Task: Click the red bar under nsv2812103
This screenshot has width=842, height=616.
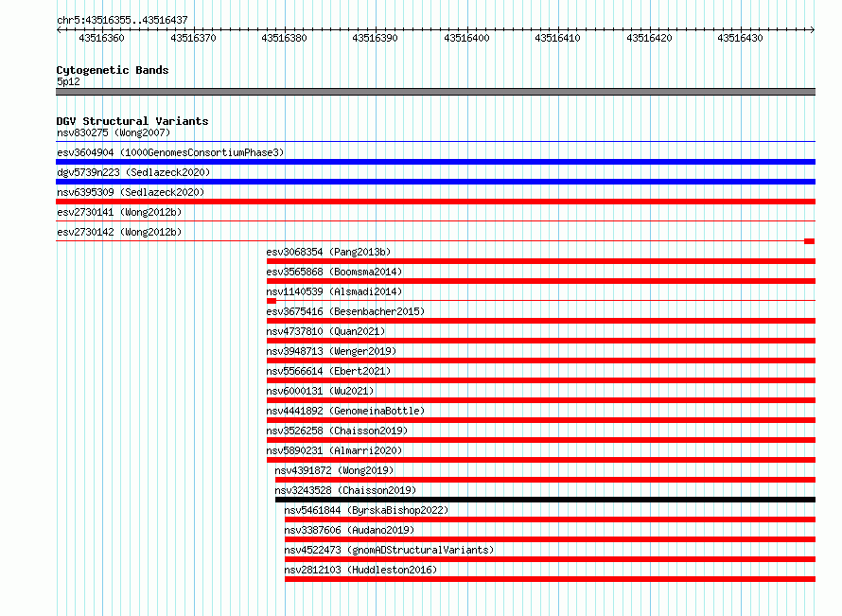Action: pos(550,579)
